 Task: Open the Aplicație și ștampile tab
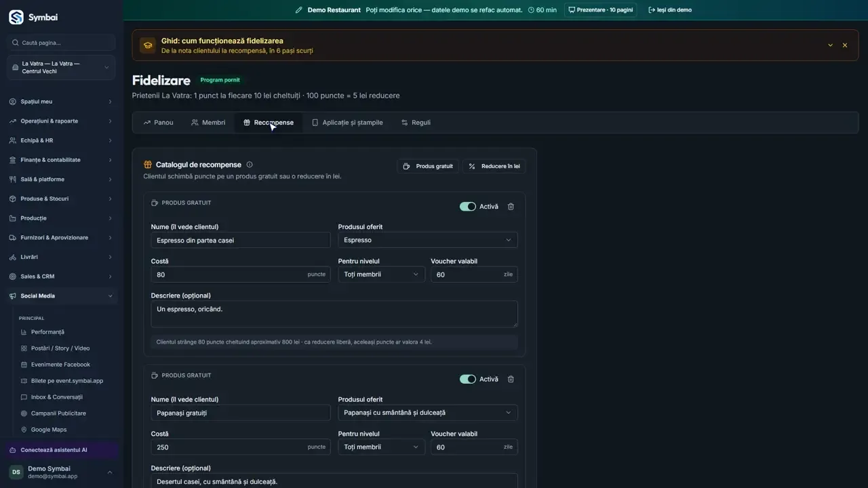pyautogui.click(x=347, y=123)
